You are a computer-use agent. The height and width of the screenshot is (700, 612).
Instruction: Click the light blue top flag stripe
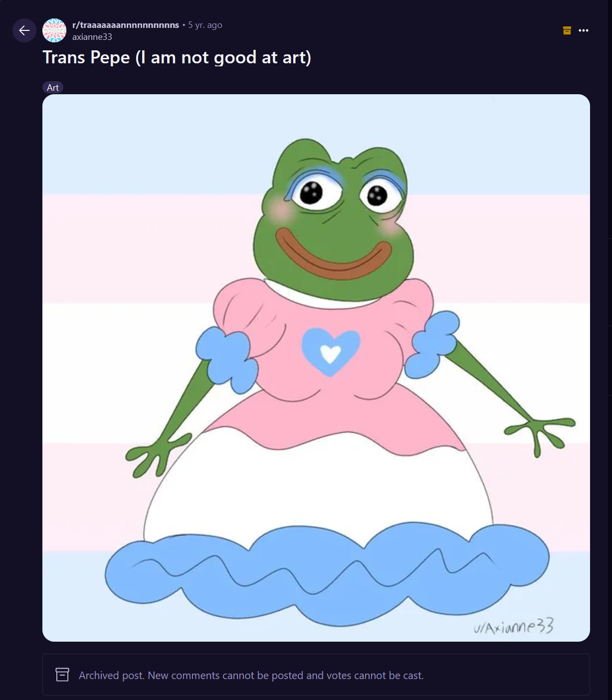click(316, 144)
